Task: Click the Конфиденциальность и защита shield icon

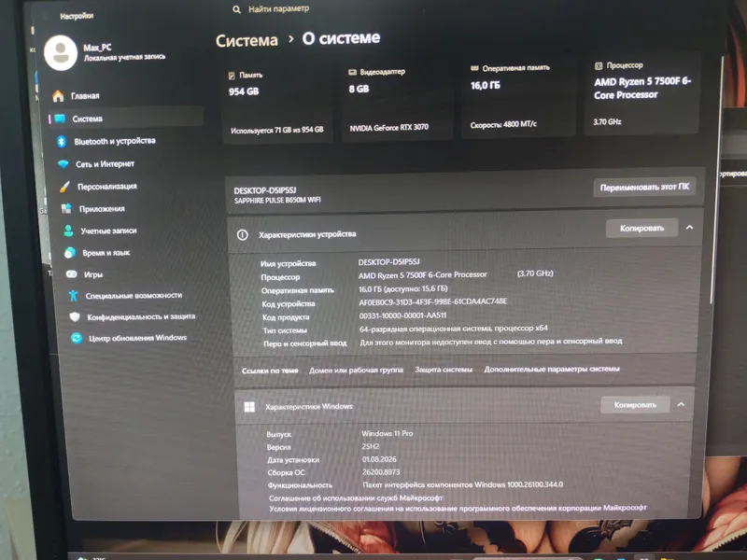Action: point(75,317)
